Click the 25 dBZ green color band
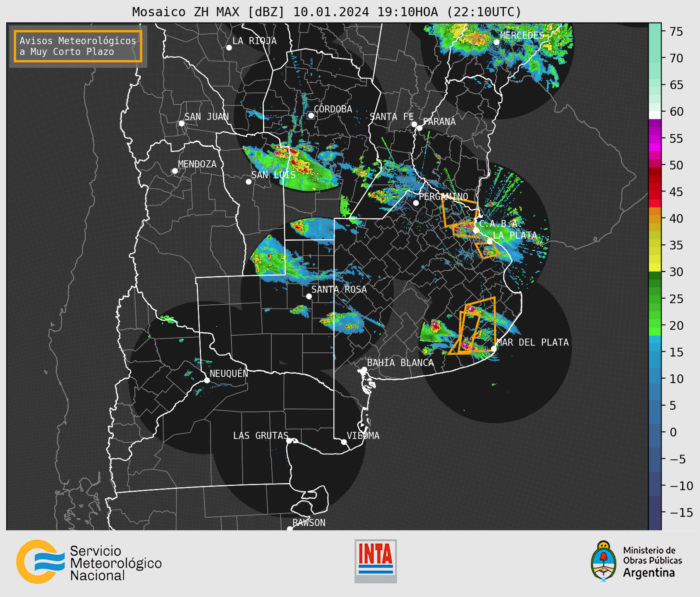Image resolution: width=700 pixels, height=597 pixels. (x=655, y=299)
